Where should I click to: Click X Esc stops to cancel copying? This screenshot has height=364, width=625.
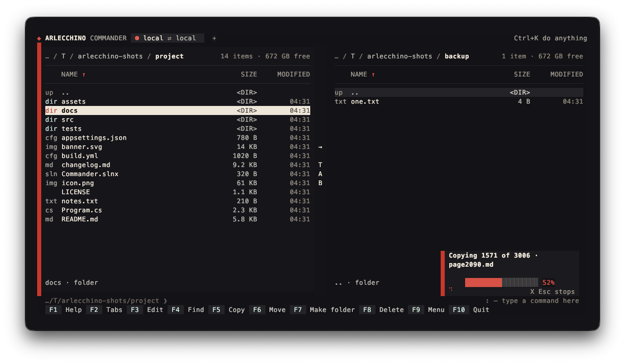point(552,292)
